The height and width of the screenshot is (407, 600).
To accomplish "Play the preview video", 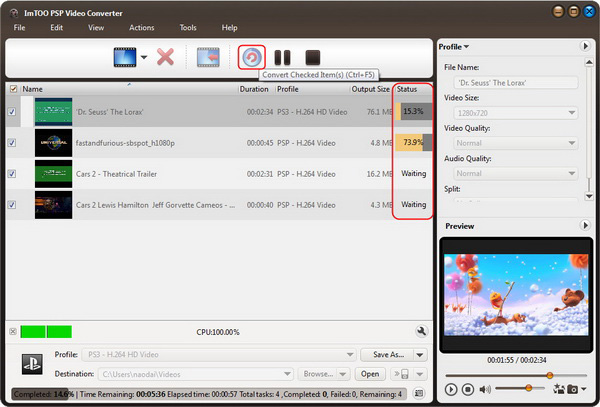I will coord(451,389).
